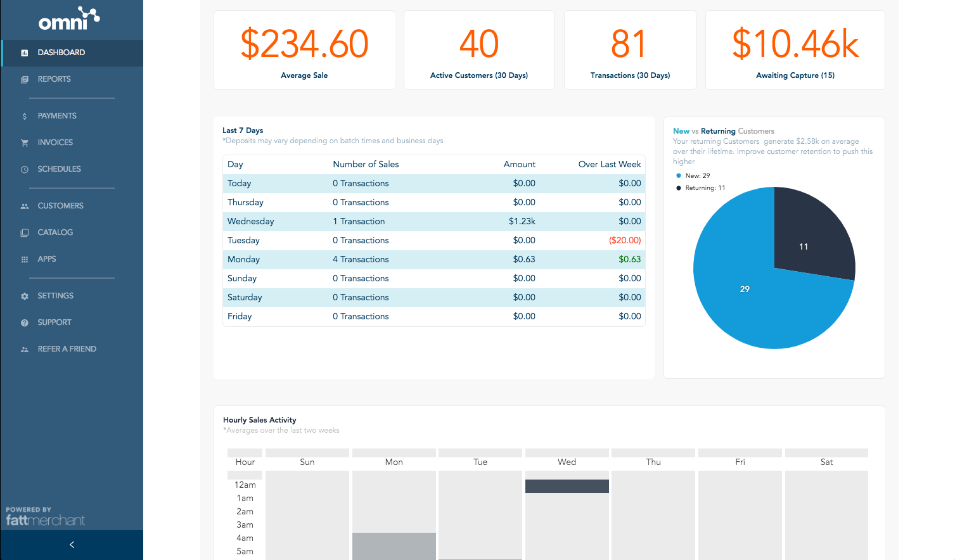Click the Customers people icon
The height and width of the screenshot is (560, 955).
(25, 207)
